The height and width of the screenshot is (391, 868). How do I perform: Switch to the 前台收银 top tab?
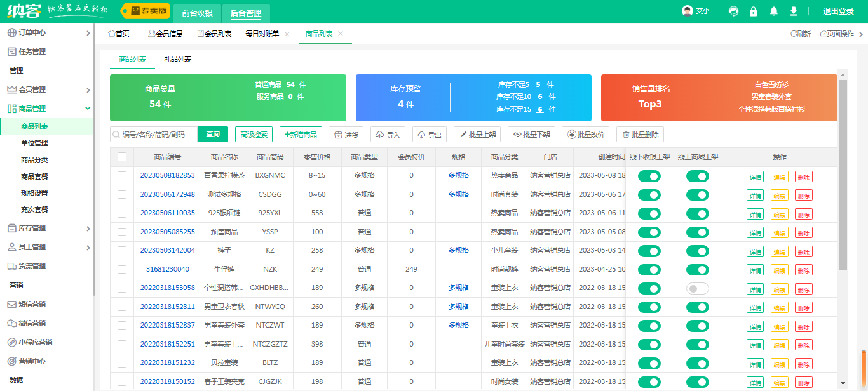(x=197, y=12)
